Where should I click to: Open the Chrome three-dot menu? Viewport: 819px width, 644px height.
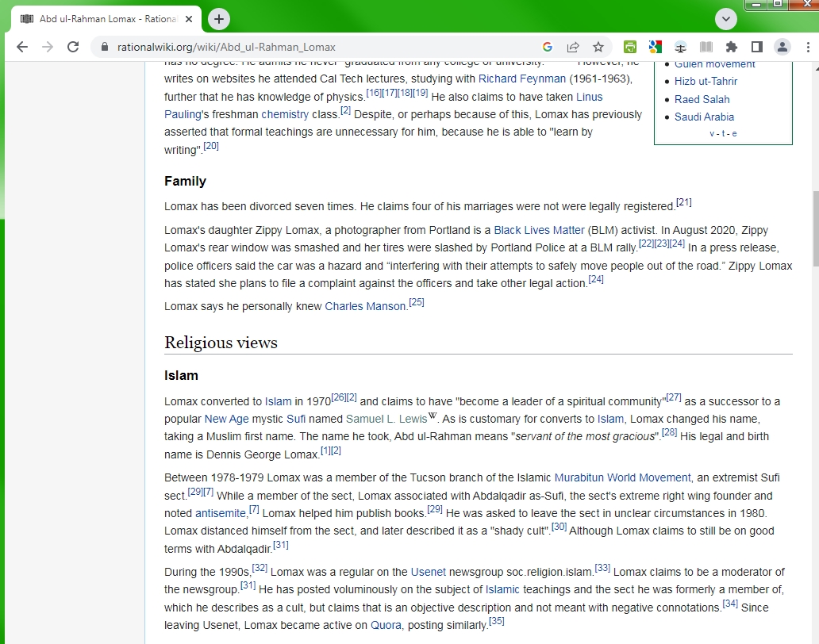808,47
